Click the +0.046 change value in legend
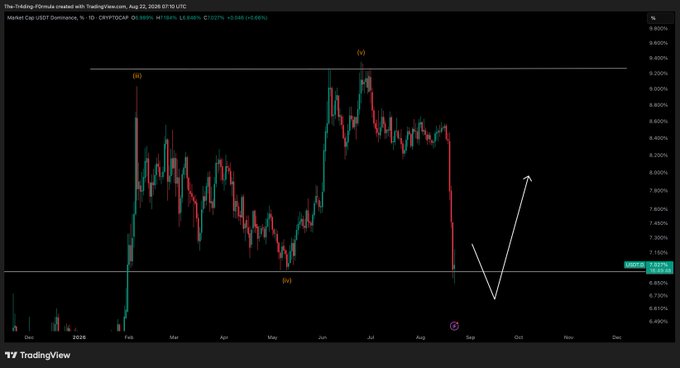The width and height of the screenshot is (680, 368). click(x=234, y=18)
